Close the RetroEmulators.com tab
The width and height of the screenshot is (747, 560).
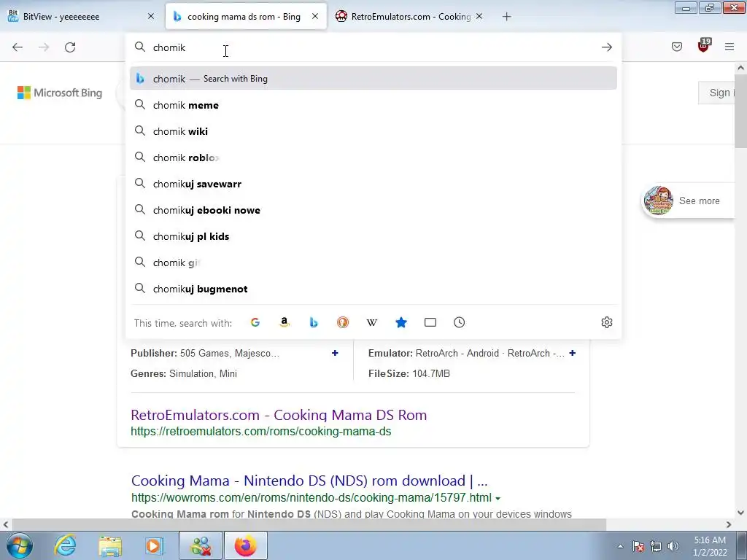click(479, 16)
